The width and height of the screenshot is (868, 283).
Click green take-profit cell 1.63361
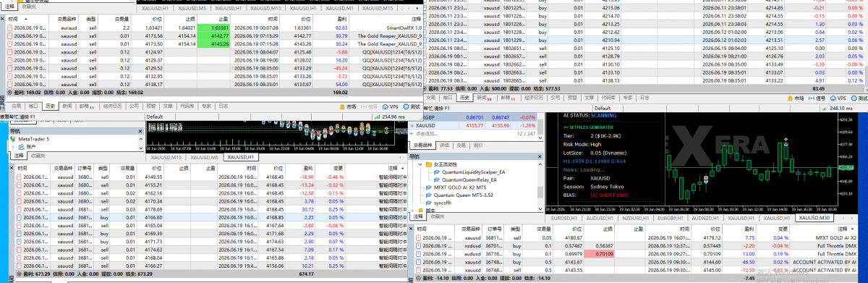pyautogui.click(x=214, y=27)
